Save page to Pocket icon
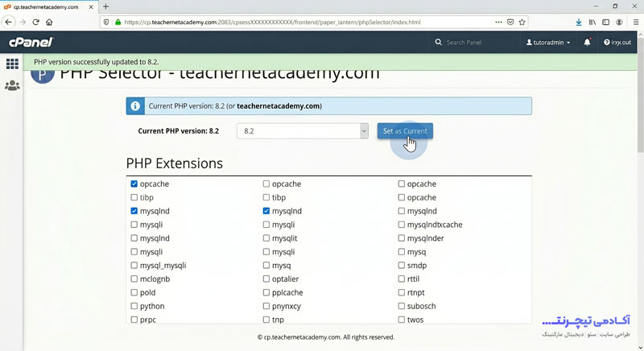 point(510,23)
